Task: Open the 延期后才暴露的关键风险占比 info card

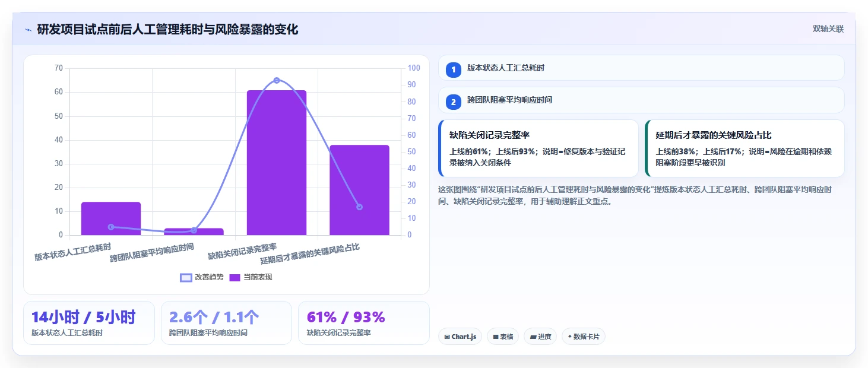Action: click(x=745, y=148)
